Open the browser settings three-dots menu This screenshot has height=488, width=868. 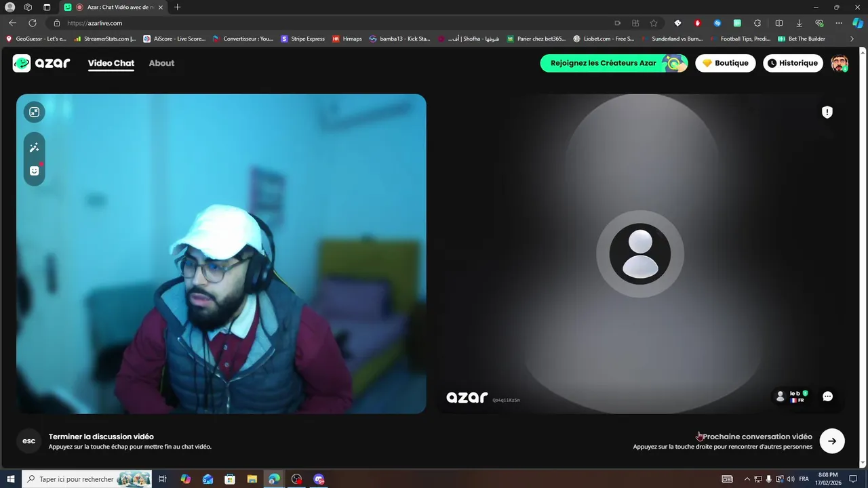pyautogui.click(x=839, y=23)
